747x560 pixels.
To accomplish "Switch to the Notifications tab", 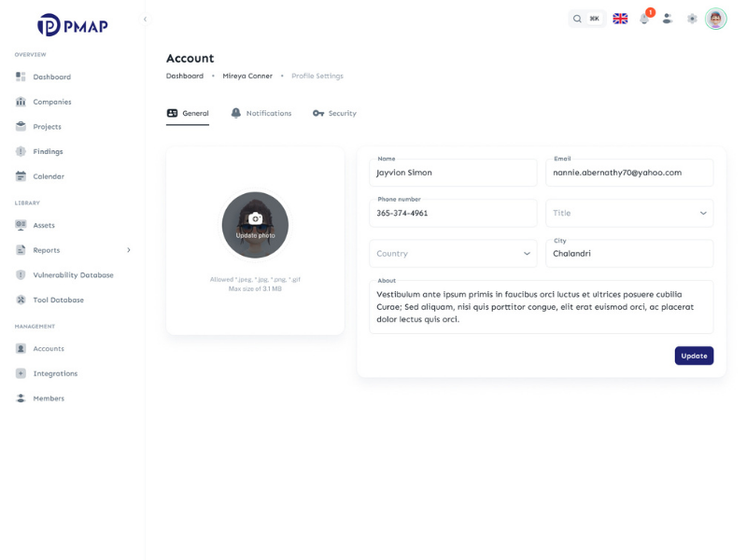I will [261, 113].
